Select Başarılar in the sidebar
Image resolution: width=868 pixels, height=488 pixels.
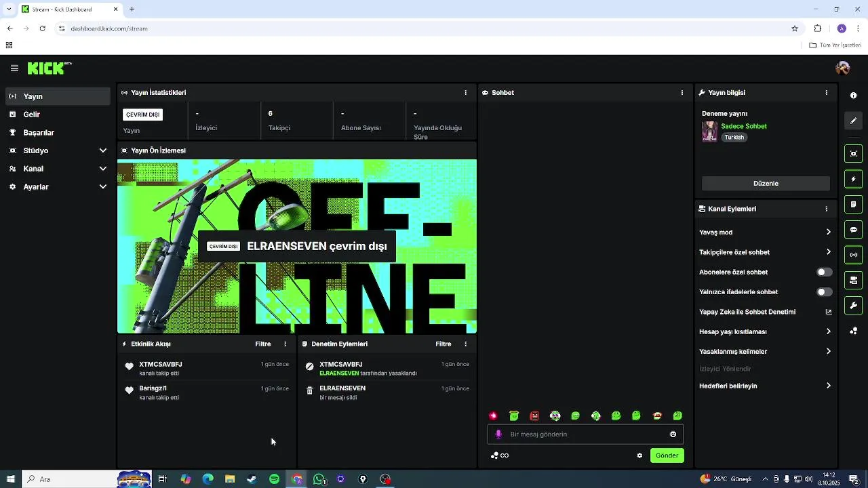pos(58,133)
